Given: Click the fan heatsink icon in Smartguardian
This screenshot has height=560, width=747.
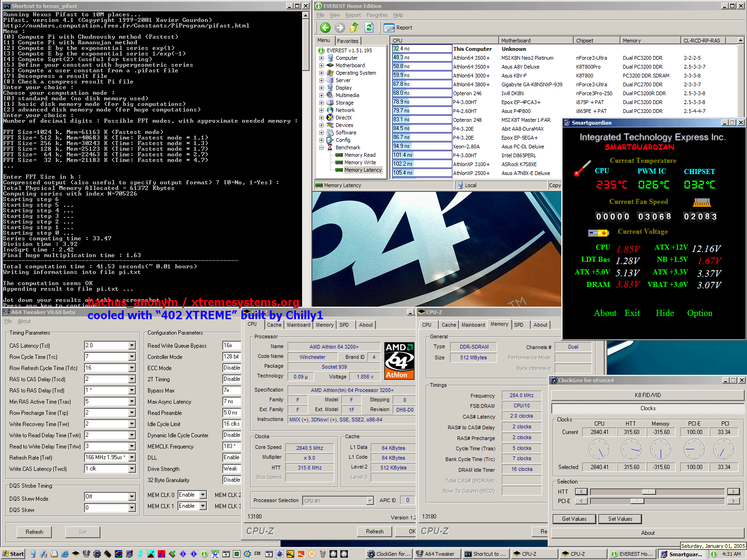Looking at the screenshot, I should click(702, 202).
